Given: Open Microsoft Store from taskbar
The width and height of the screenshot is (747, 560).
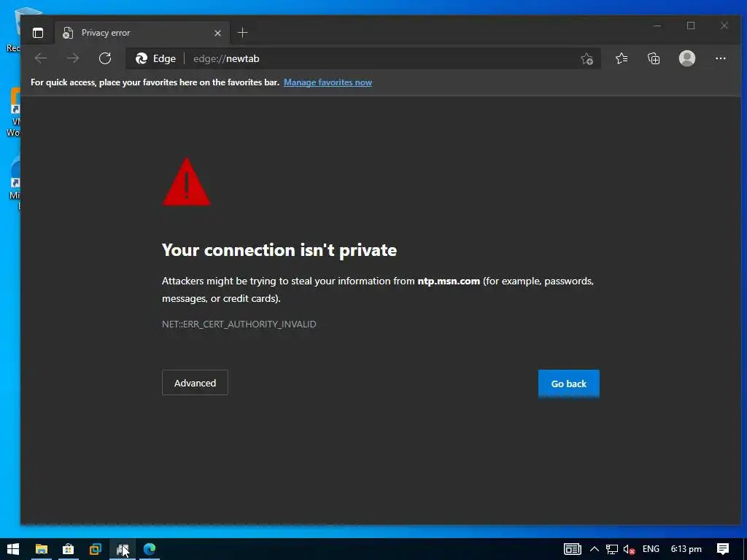Looking at the screenshot, I should (68, 549).
